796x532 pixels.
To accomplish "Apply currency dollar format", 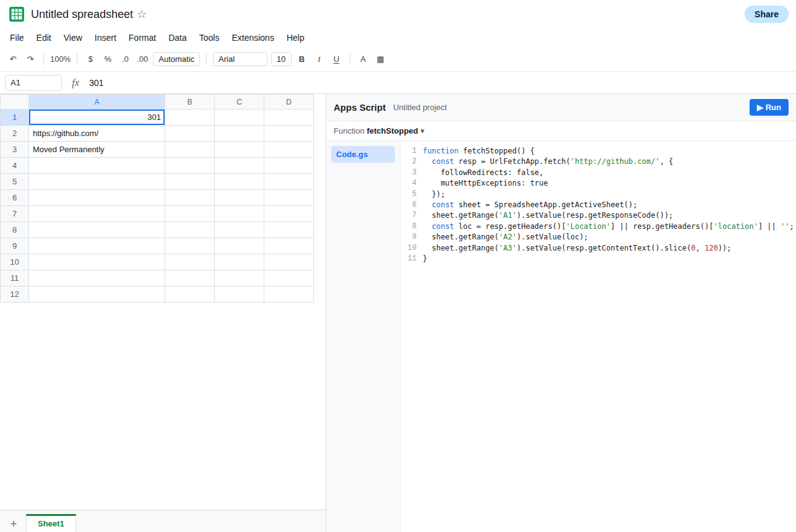I will (x=90, y=59).
